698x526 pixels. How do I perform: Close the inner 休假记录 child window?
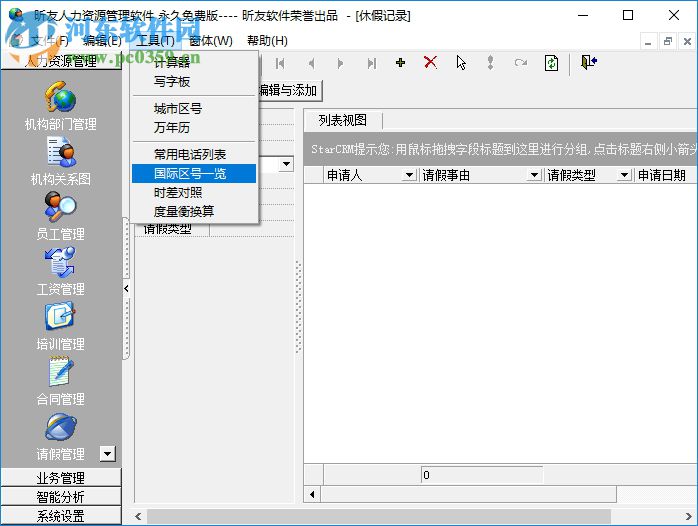(687, 42)
